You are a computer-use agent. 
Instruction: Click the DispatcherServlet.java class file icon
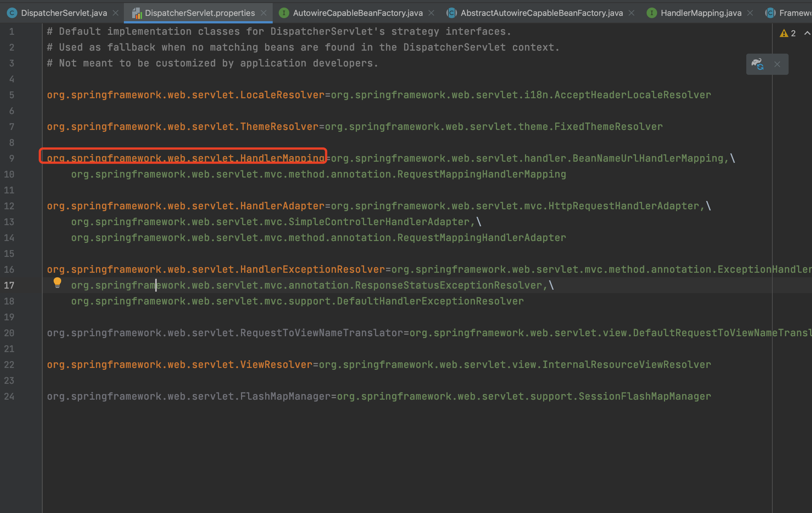click(12, 13)
